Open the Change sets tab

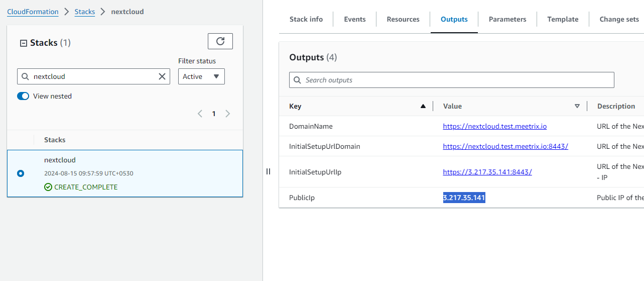point(619,19)
